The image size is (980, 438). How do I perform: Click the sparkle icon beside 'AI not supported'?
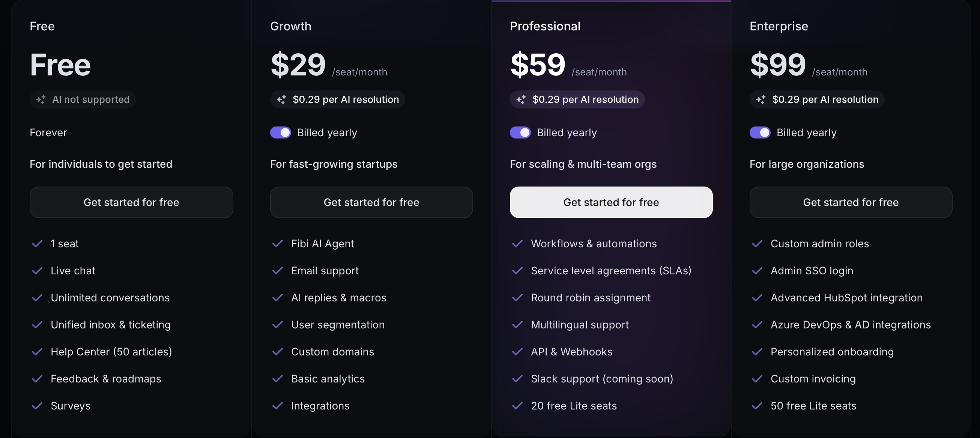pos(42,99)
